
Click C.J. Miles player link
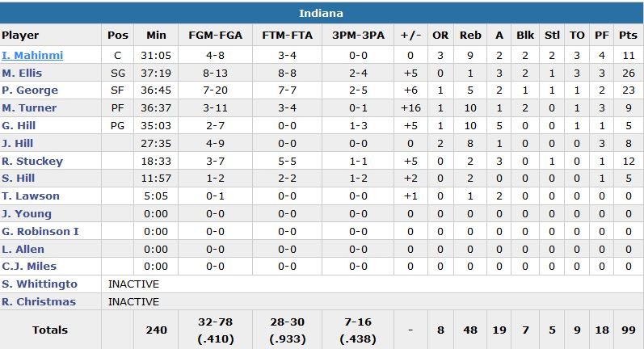tap(29, 267)
